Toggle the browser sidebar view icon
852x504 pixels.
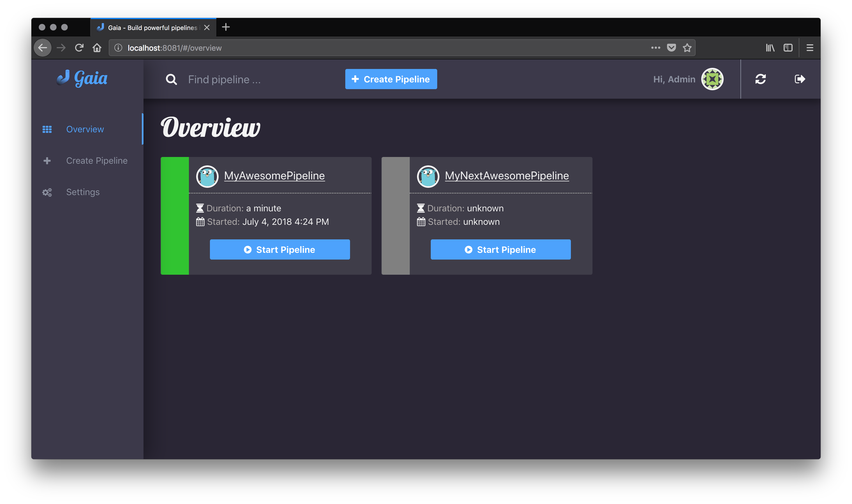pyautogui.click(x=788, y=48)
